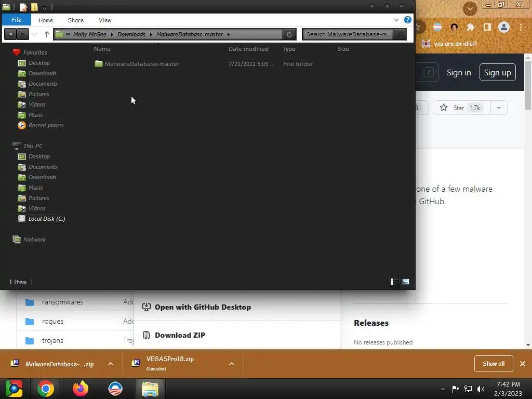Open the Star dropdown arrow
Viewport: 532px width, 399px height.
(499, 108)
